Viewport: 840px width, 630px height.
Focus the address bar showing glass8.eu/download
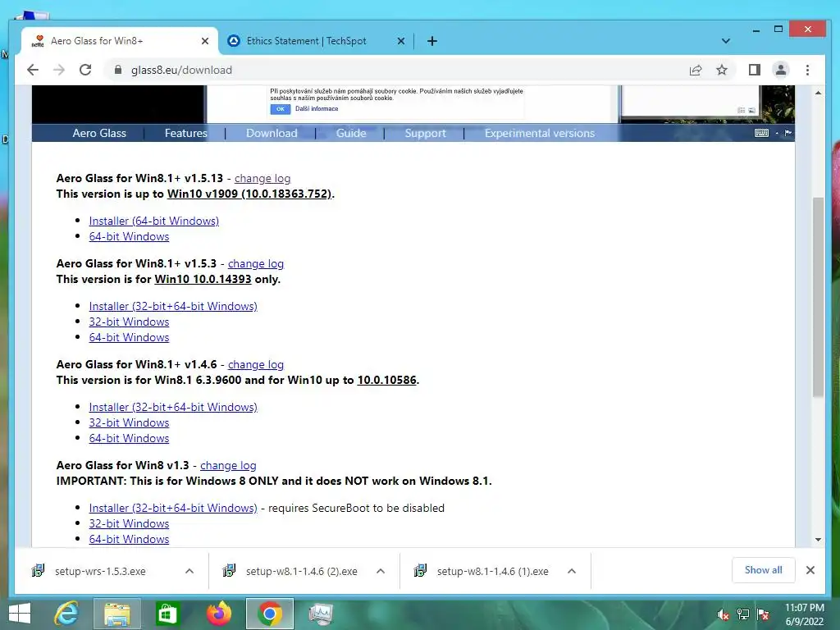396,71
